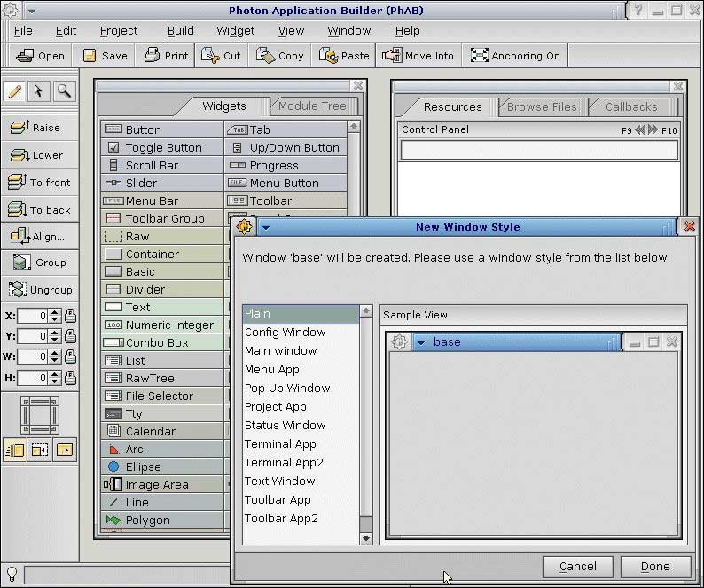Image resolution: width=704 pixels, height=588 pixels.
Task: Open the New Window Style title dropdown arrow
Action: point(265,227)
